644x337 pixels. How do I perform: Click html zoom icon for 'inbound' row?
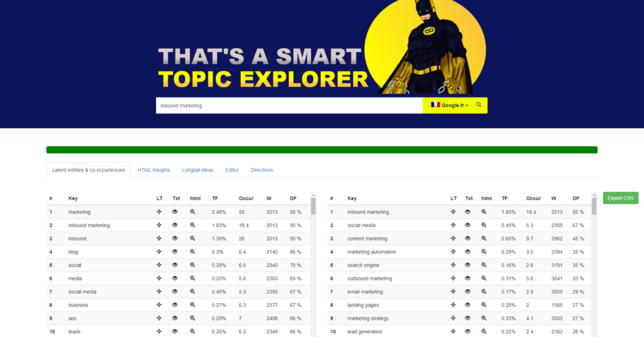coord(192,238)
